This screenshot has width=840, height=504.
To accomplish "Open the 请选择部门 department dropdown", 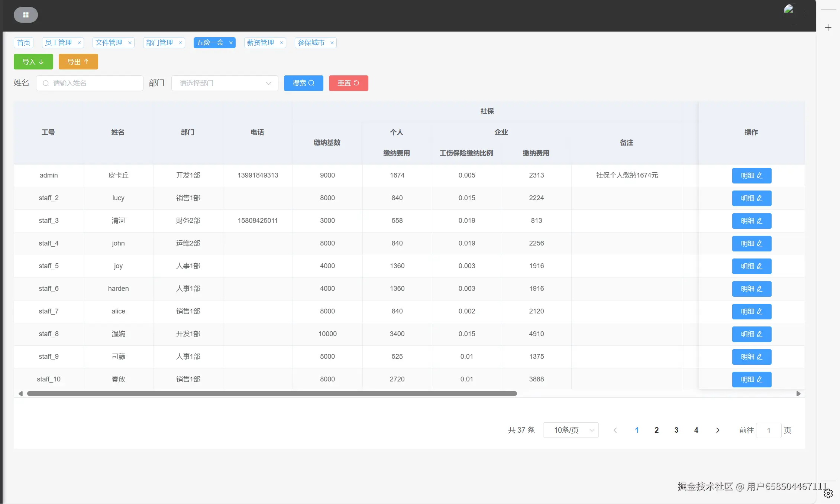I will pyautogui.click(x=224, y=83).
